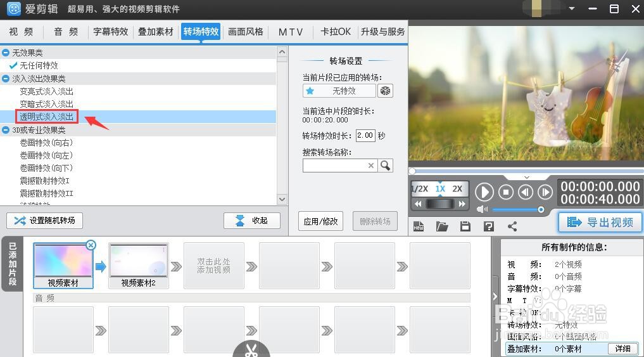This screenshot has width=644, height=357.
Task: Choose 卷画特效(向下) transition
Action: point(46,168)
